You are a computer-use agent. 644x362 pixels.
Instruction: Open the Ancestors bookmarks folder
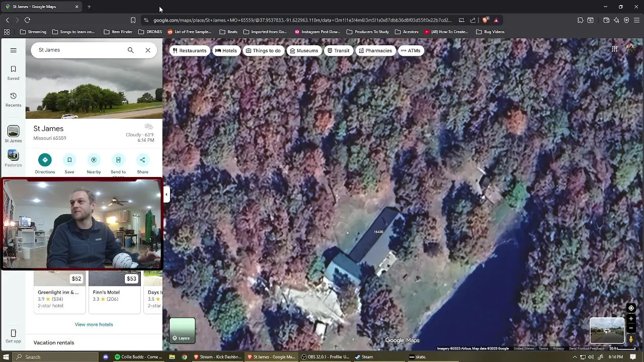[407, 32]
